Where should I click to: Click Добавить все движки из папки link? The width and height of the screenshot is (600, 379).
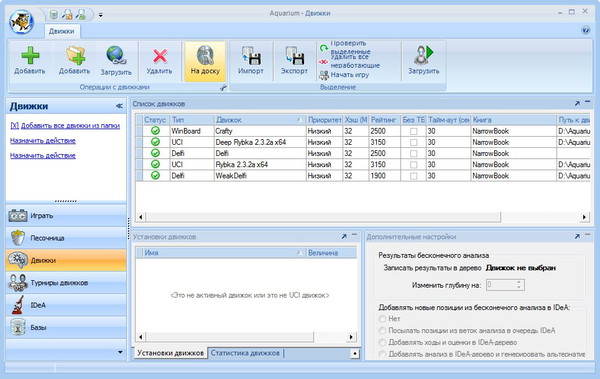(65, 126)
